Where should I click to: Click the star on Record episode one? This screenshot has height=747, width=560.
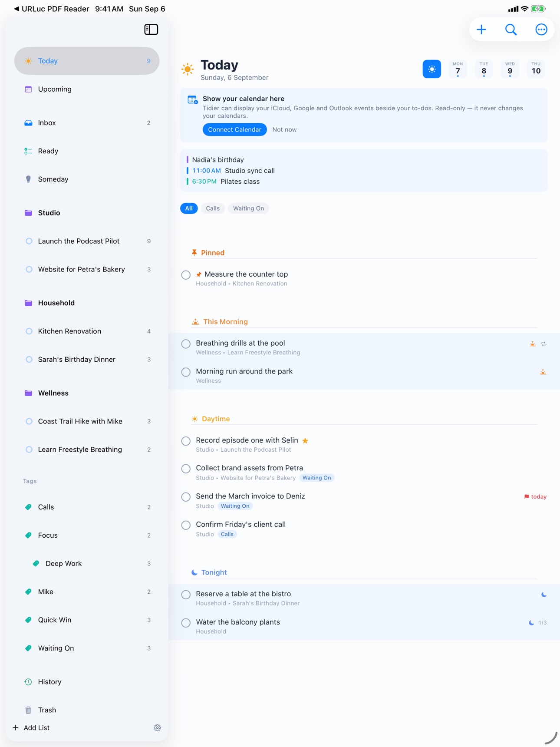click(305, 440)
